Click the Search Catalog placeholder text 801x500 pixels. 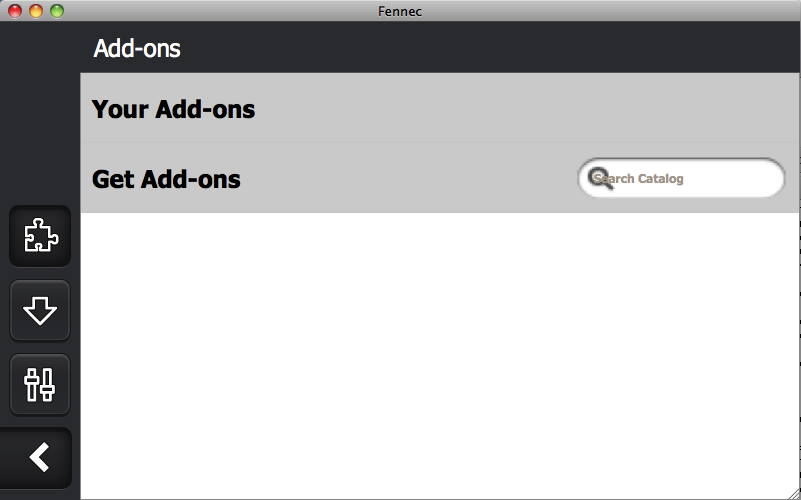[x=639, y=179]
